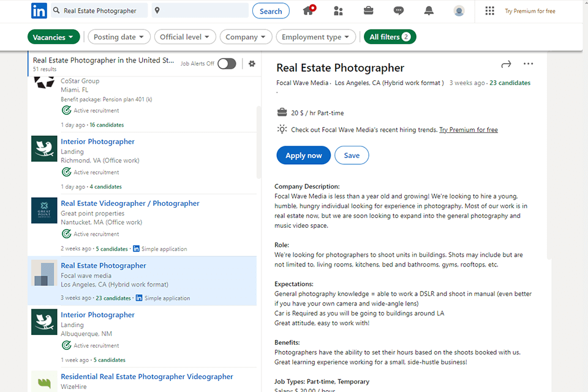The width and height of the screenshot is (588, 392).
Task: Click the search magnifier icon
Action: [x=56, y=10]
